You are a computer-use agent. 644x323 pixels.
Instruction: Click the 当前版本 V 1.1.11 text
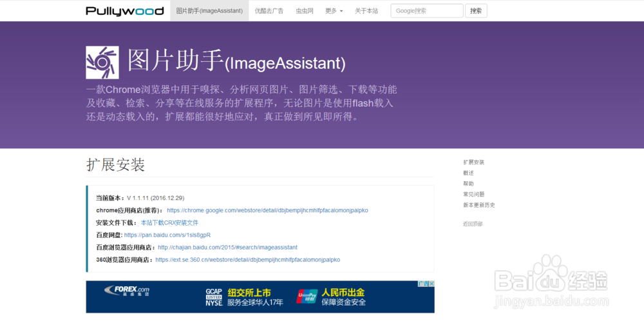(x=140, y=198)
